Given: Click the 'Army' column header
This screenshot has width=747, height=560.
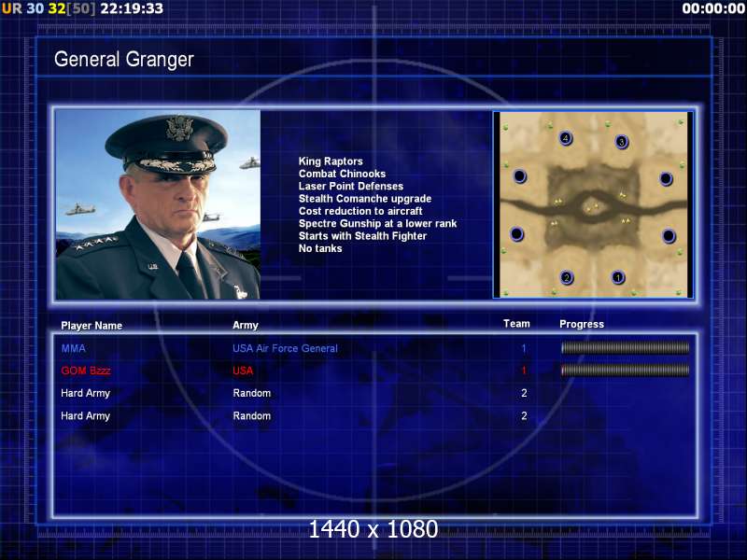Looking at the screenshot, I should click(246, 325).
